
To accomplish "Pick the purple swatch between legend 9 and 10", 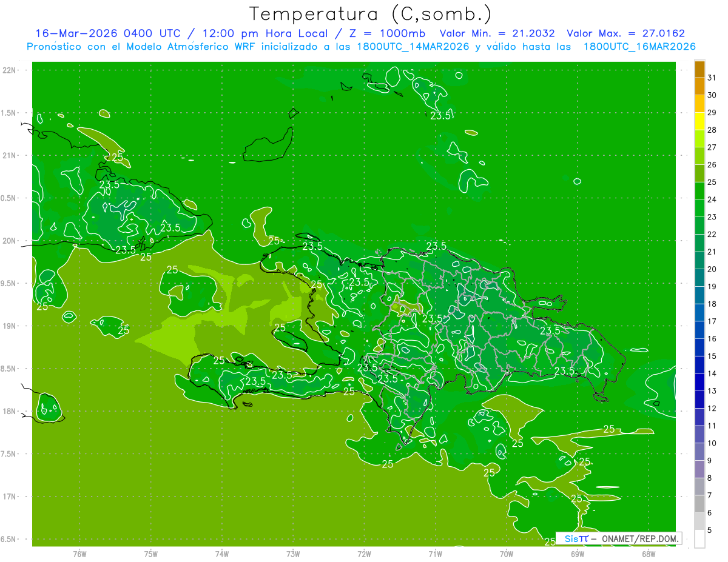I will [699, 452].
